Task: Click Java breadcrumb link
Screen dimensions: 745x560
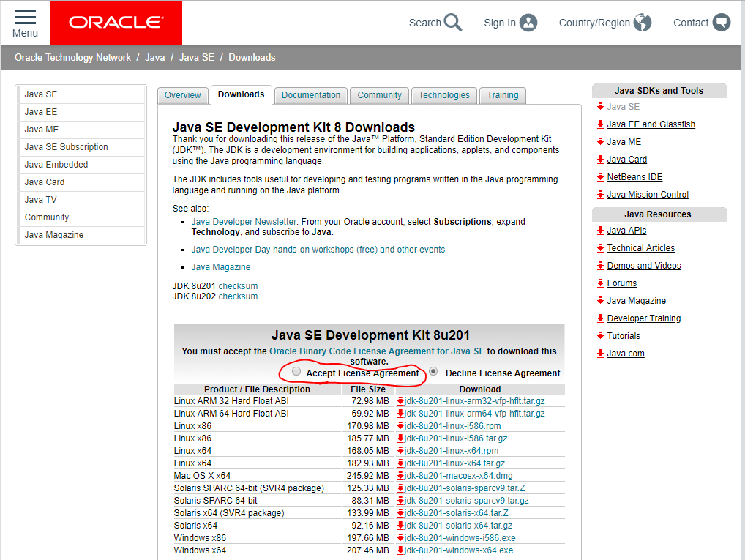Action: [155, 58]
